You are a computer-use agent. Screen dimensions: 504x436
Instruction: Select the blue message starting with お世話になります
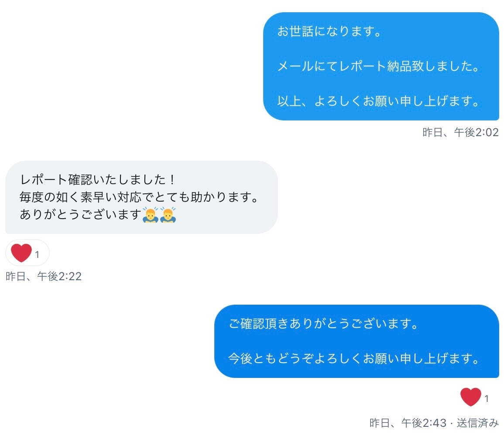click(381, 66)
